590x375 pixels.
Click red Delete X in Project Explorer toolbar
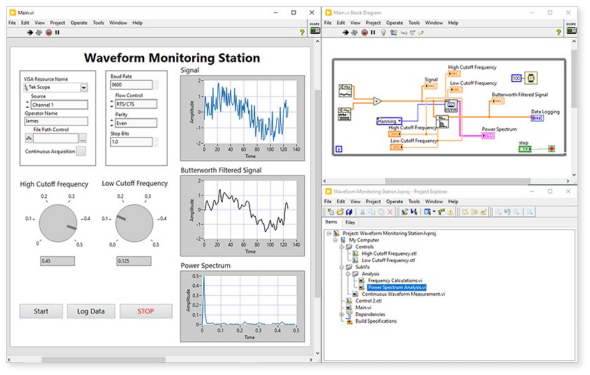coord(390,212)
